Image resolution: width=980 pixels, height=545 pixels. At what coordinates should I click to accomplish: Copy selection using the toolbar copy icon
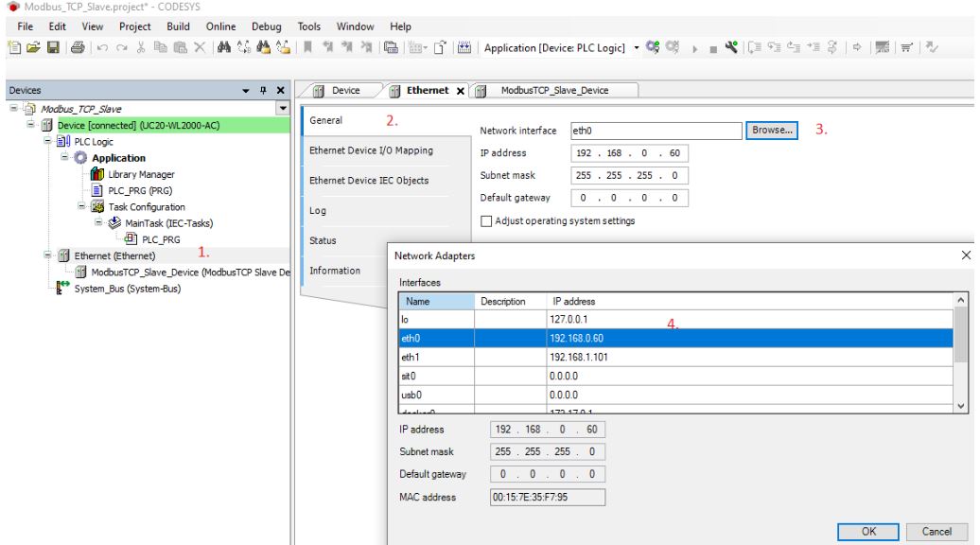coord(161,47)
